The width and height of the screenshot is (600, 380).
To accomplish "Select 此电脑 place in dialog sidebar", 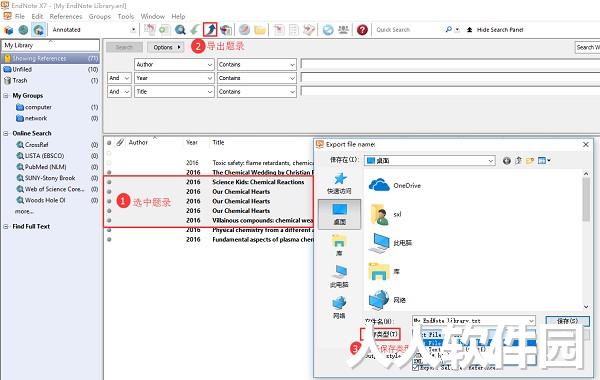I will 339,276.
